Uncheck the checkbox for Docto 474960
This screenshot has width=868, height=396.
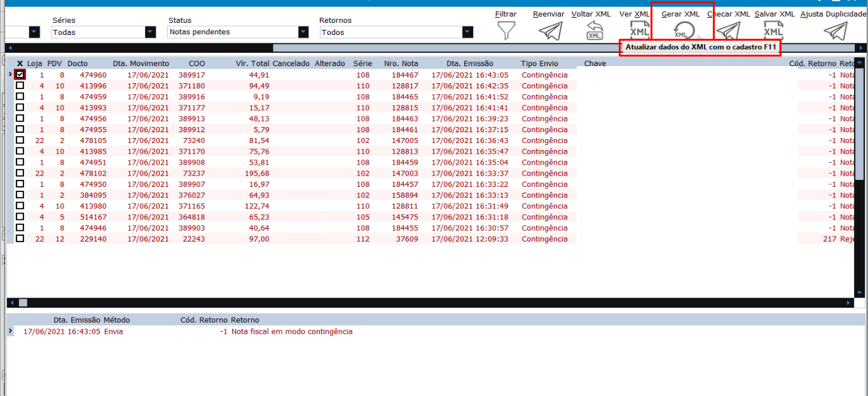coord(20,75)
